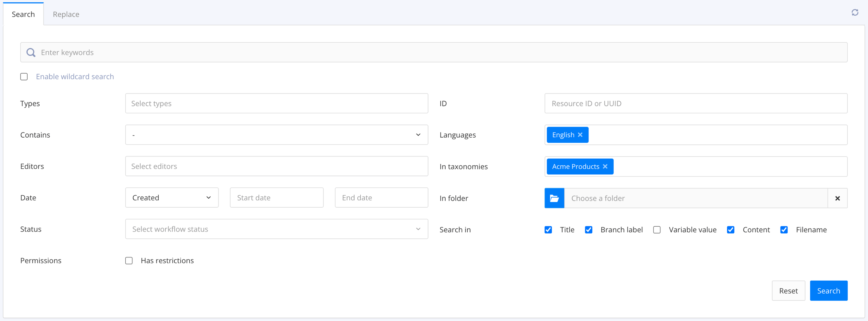Click the End date field

381,198
